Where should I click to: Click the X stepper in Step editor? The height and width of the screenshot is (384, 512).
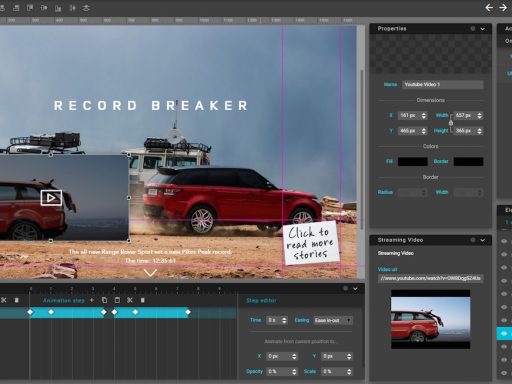point(294,356)
